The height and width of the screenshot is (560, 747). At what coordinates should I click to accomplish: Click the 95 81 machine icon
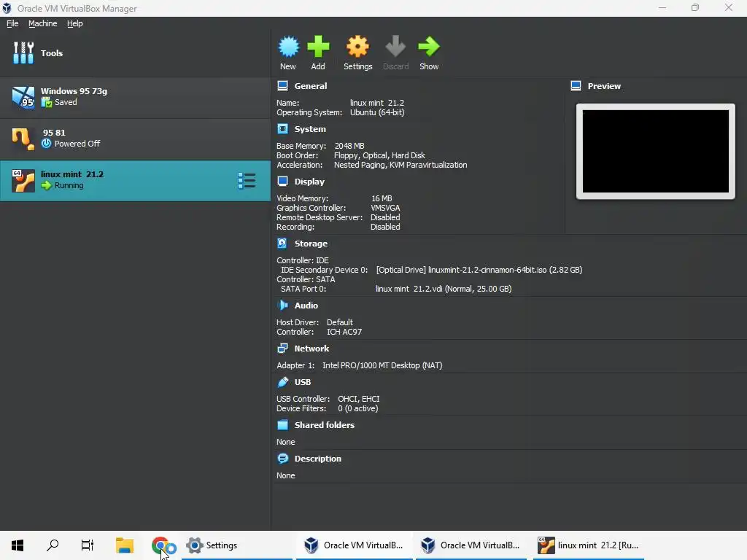pos(23,139)
